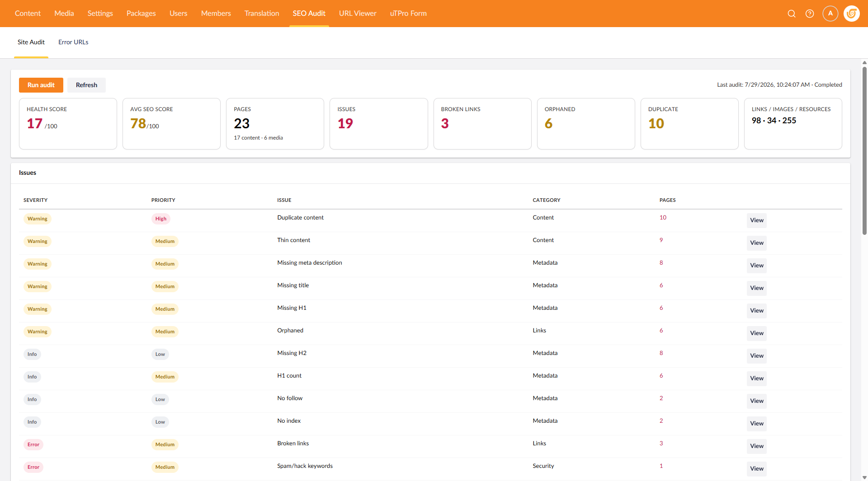The image size is (868, 481).
Task: Open the Users section
Action: coord(178,14)
